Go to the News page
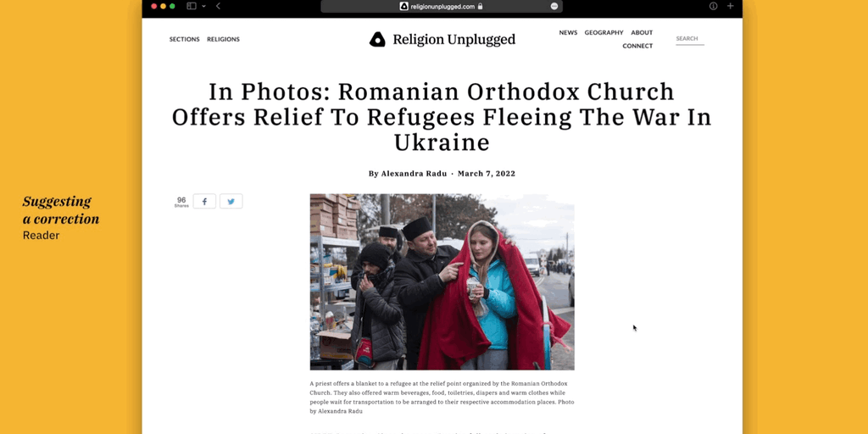 pyautogui.click(x=568, y=33)
